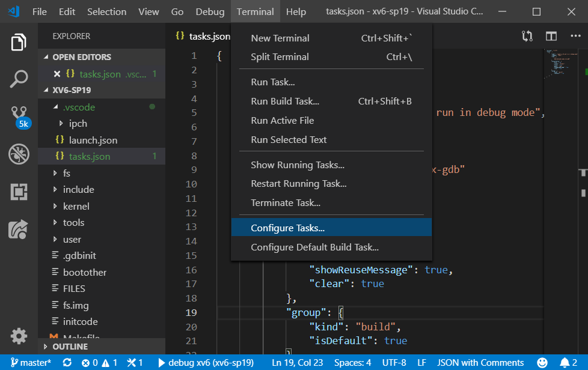The width and height of the screenshot is (588, 370).
Task: Expand the OUTLINE section
Action: pyautogui.click(x=70, y=347)
